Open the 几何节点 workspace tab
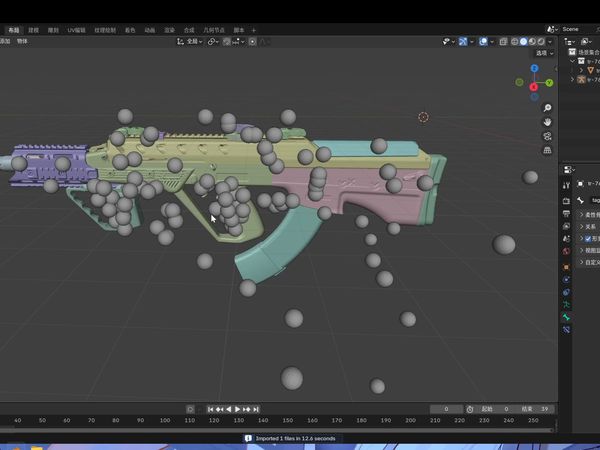This screenshot has width=600, height=450. 214,30
